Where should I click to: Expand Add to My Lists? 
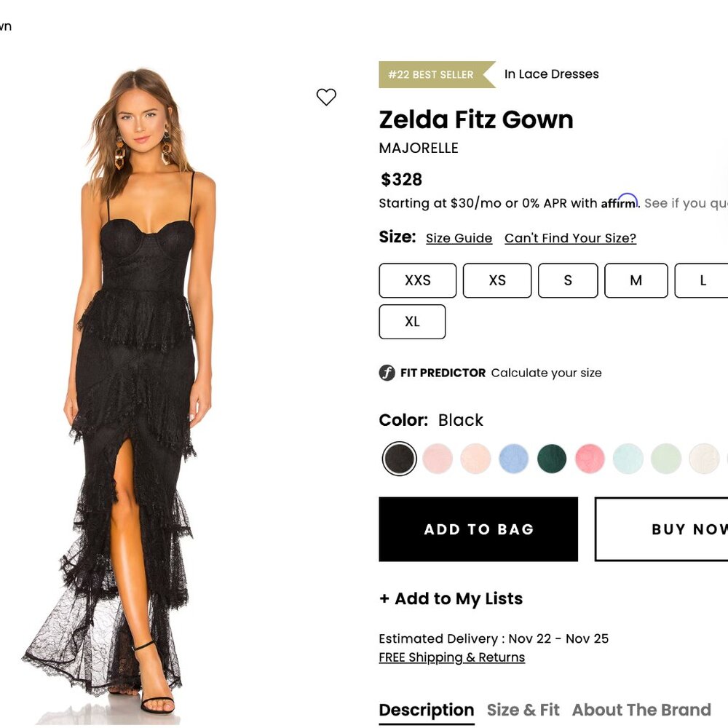point(450,598)
